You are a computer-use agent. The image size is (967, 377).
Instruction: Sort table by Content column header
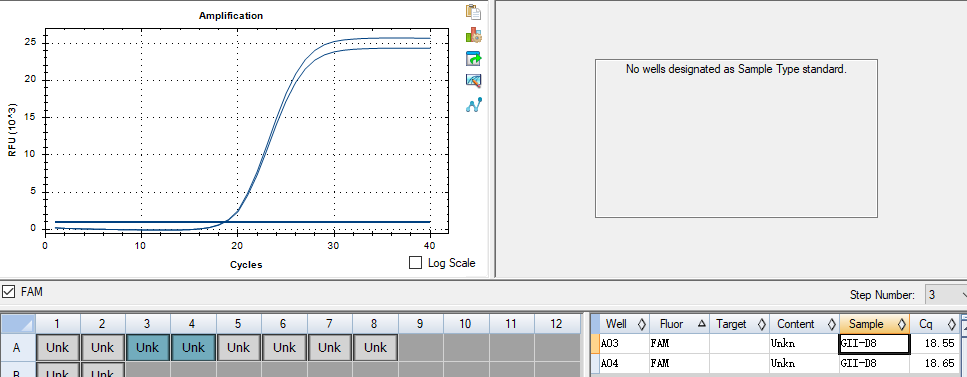[x=804, y=324]
